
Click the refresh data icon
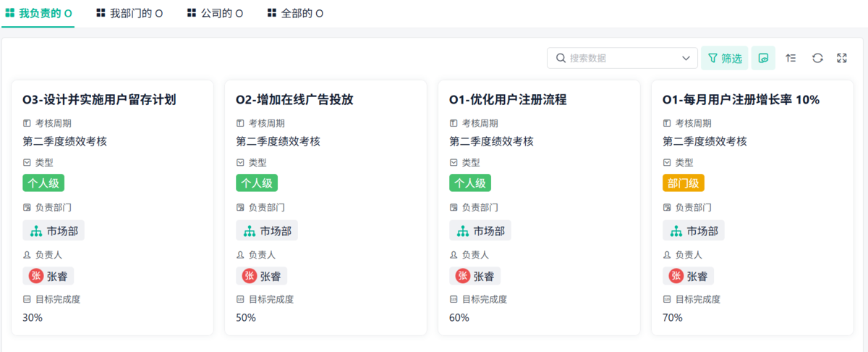tap(817, 58)
